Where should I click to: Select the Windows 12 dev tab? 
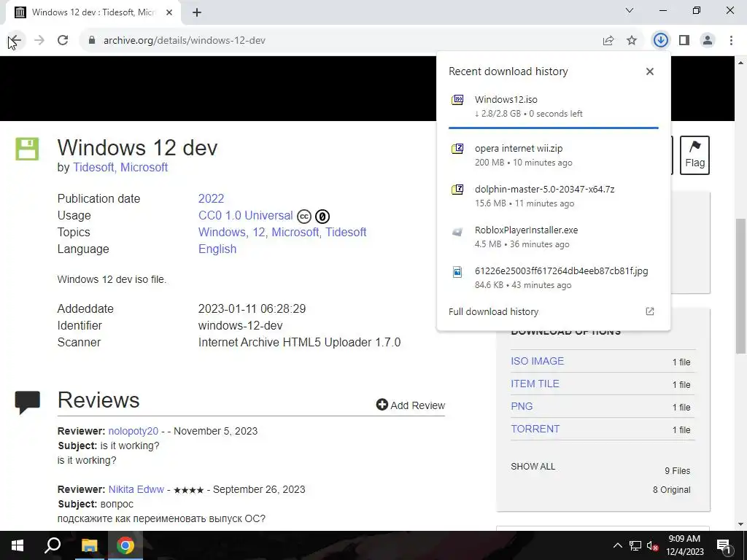pos(93,12)
